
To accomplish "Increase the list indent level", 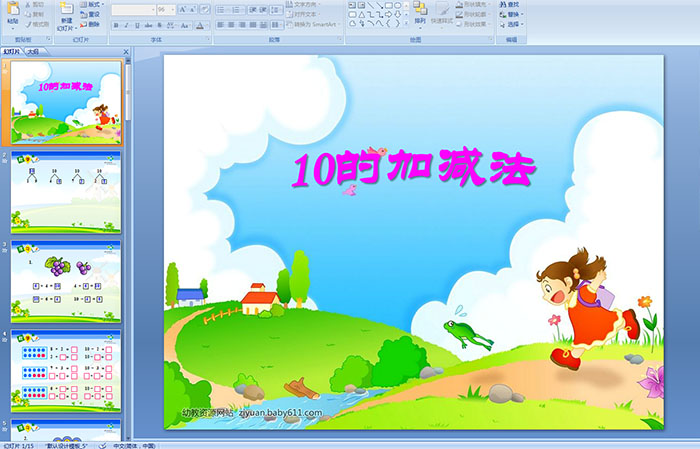I will 263,10.
